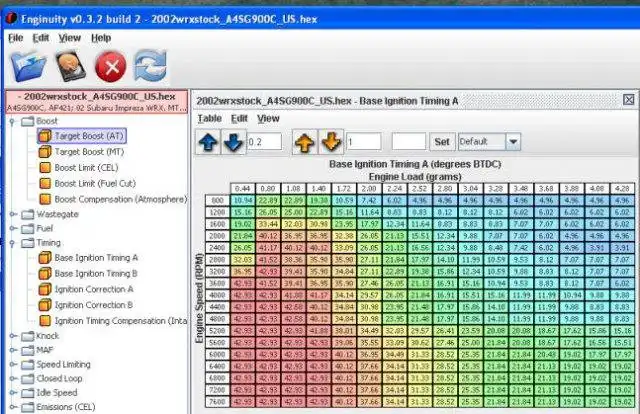Expand the Knock tree node
Screen dimensions: 640x414
pyautogui.click(x=13, y=336)
